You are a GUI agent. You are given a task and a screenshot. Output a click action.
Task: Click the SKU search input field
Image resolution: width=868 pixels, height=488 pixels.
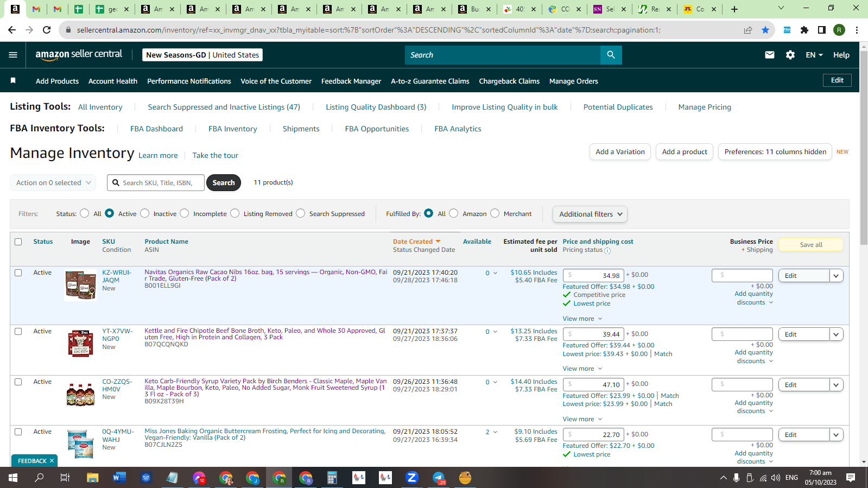tap(156, 183)
